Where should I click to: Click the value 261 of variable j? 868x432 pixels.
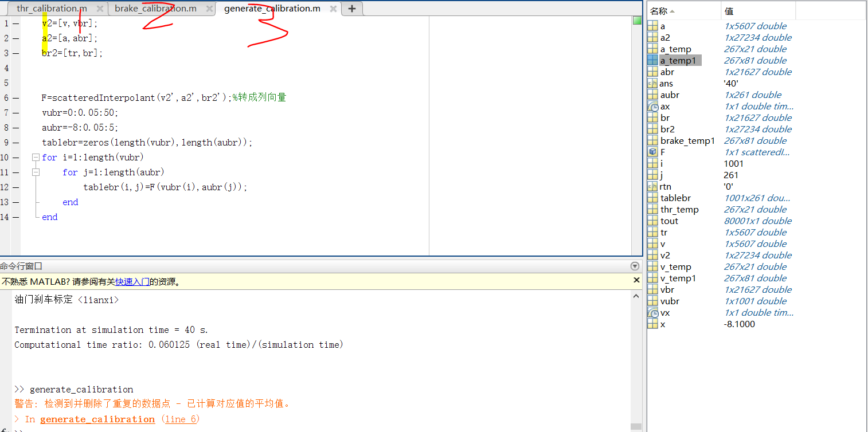click(731, 175)
